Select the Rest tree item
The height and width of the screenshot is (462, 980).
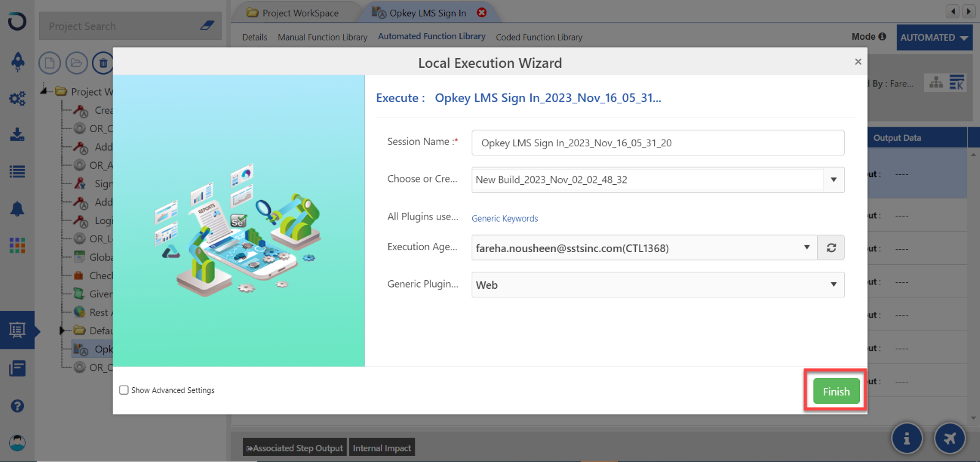tap(93, 312)
